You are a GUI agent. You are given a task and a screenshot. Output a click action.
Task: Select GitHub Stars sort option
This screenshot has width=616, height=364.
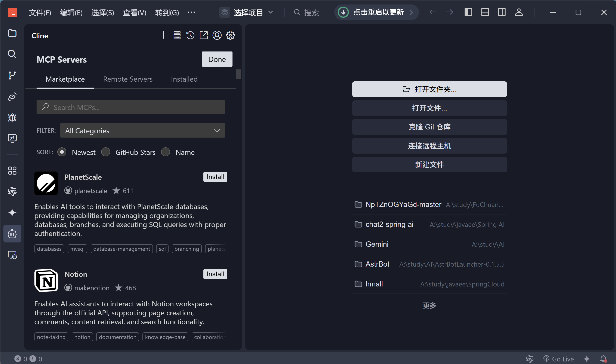(106, 152)
